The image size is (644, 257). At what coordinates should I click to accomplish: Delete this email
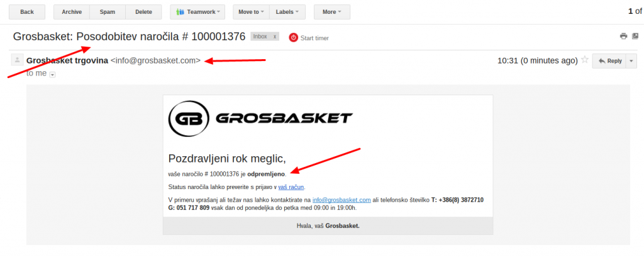[x=144, y=12]
